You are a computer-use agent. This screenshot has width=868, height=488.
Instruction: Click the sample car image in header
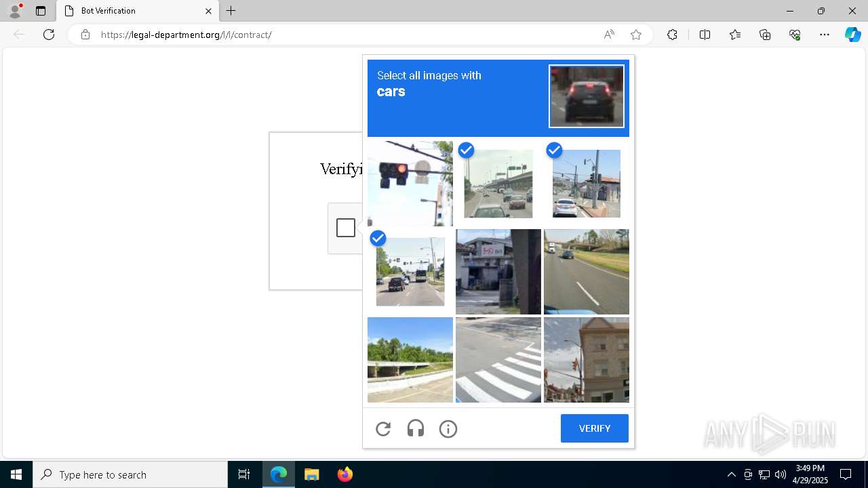pyautogui.click(x=587, y=96)
